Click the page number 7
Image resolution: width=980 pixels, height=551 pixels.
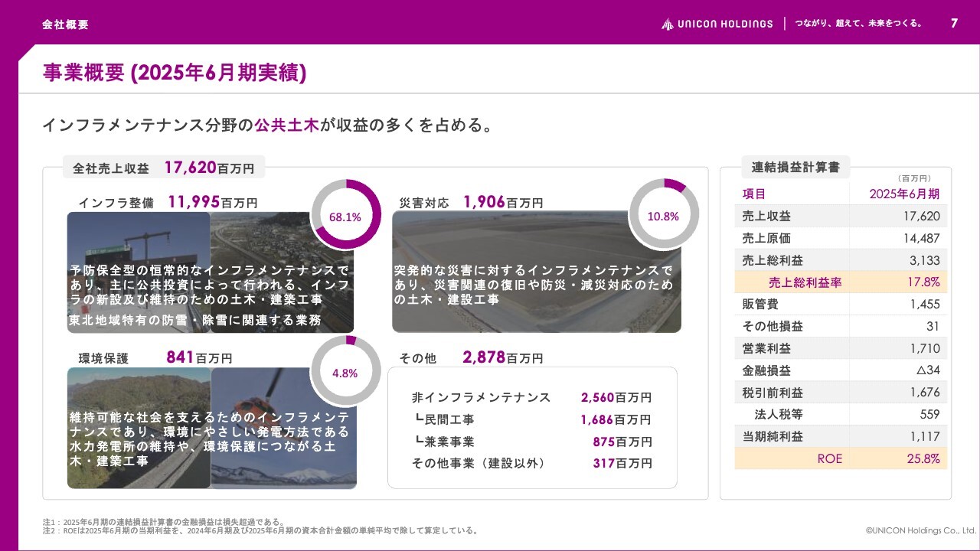[954, 24]
